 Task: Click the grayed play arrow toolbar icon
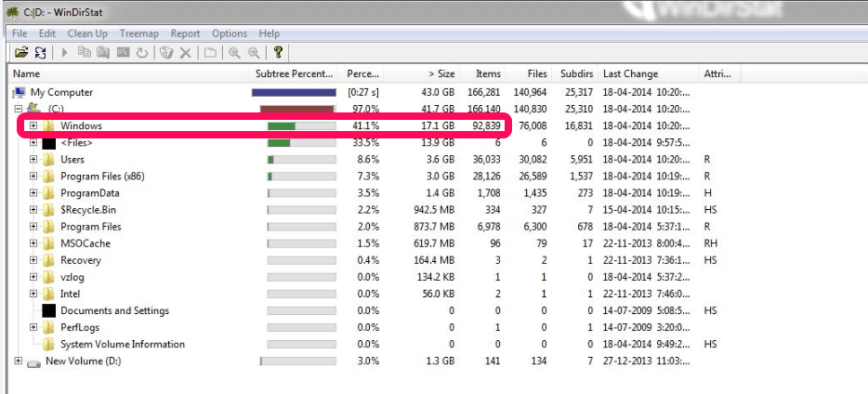pos(64,53)
